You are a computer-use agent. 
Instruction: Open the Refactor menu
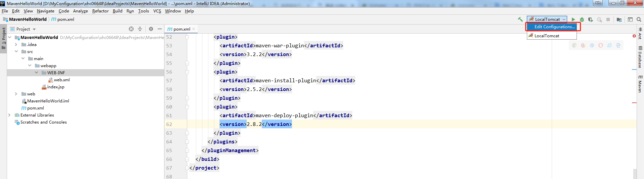[100, 11]
